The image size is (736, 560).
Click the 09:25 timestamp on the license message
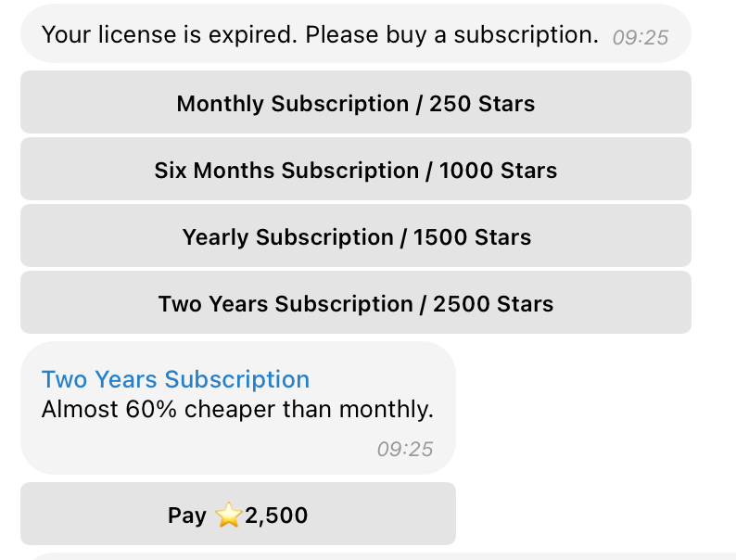(x=641, y=38)
